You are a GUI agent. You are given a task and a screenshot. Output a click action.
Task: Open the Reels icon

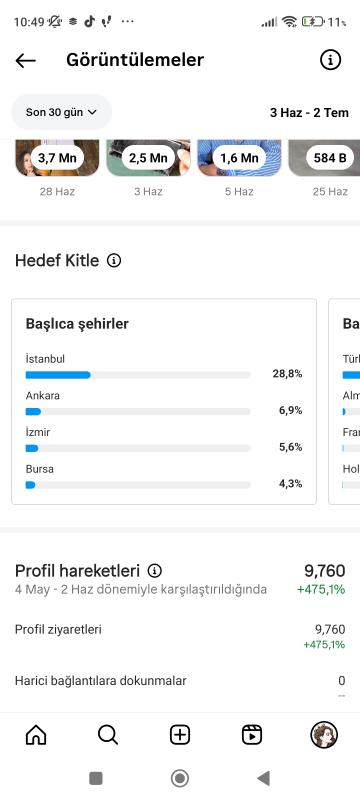click(x=252, y=735)
